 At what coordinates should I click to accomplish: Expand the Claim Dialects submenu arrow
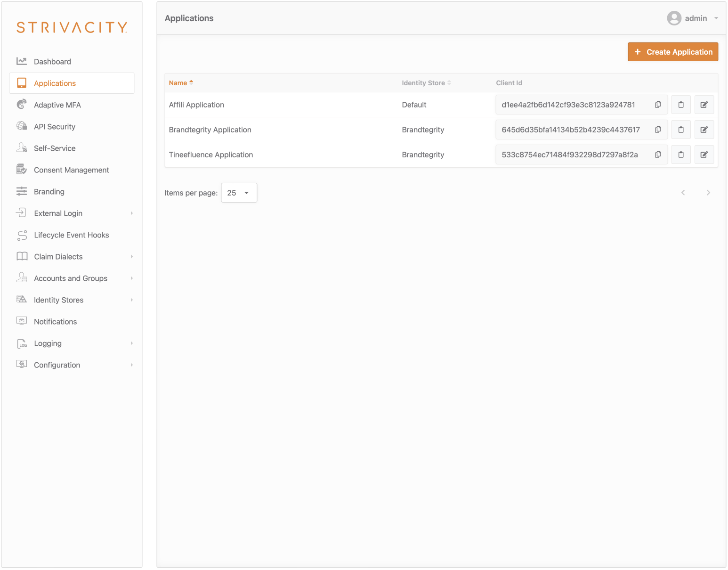(x=132, y=257)
